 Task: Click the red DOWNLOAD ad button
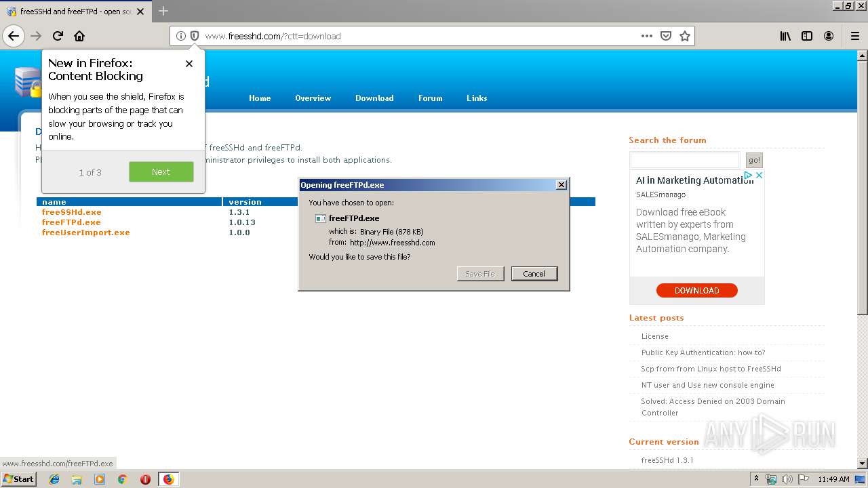coord(696,291)
